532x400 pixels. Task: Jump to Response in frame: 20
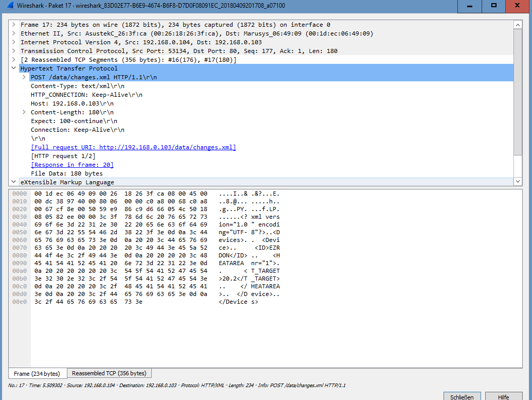pyautogui.click(x=72, y=165)
